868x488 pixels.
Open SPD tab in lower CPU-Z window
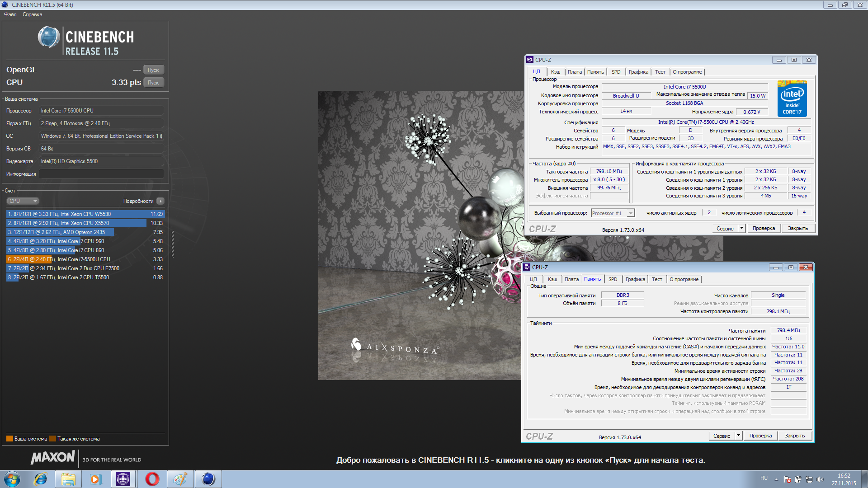tap(613, 279)
